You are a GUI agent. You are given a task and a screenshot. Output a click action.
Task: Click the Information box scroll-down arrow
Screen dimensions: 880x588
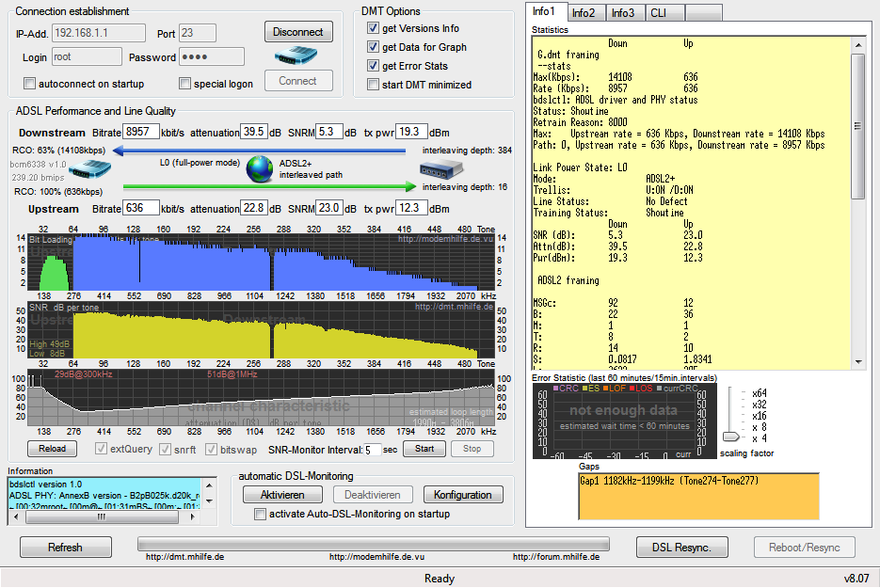tap(209, 501)
